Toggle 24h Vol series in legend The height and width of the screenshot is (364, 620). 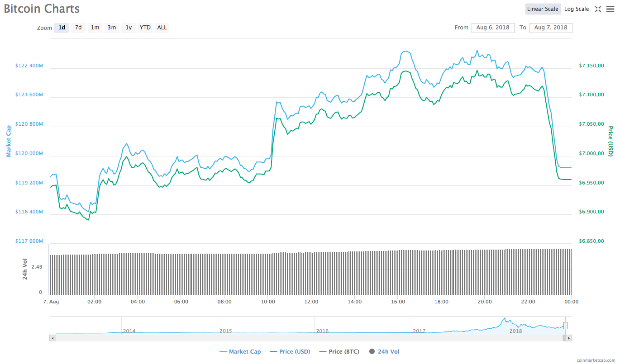(384, 352)
